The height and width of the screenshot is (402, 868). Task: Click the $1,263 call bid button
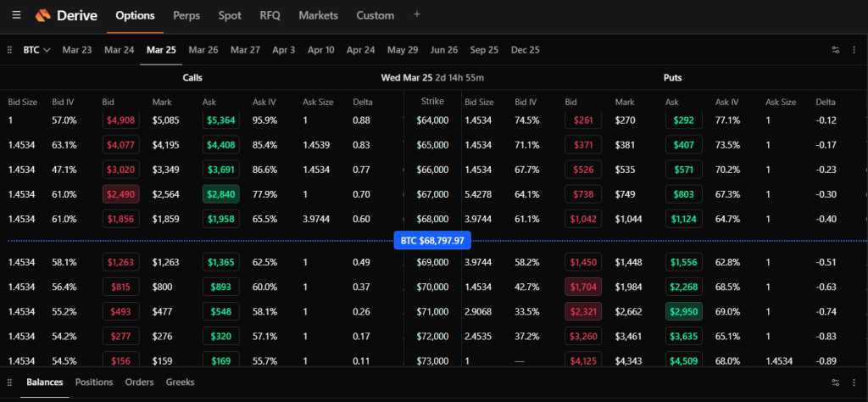point(120,262)
